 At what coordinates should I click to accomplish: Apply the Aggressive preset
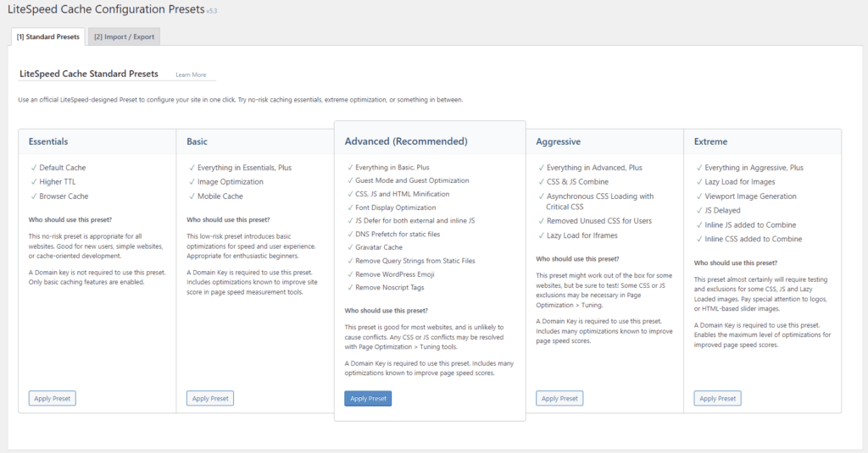click(x=559, y=398)
